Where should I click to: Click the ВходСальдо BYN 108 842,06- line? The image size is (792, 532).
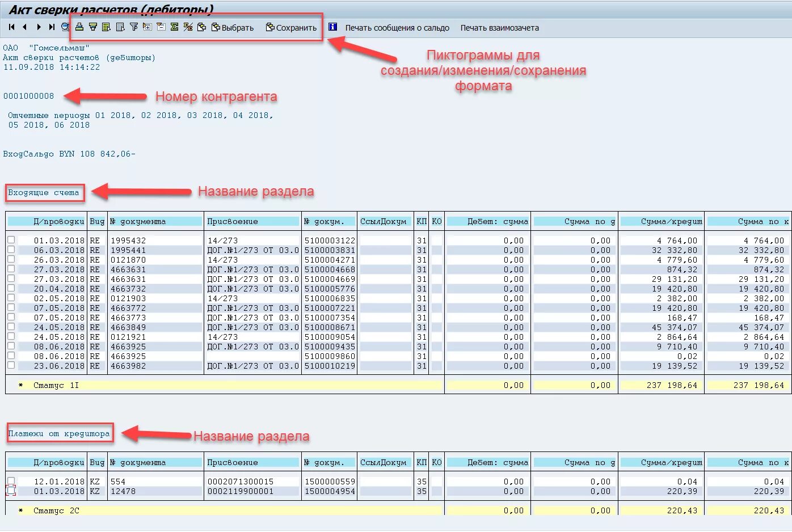coord(69,154)
